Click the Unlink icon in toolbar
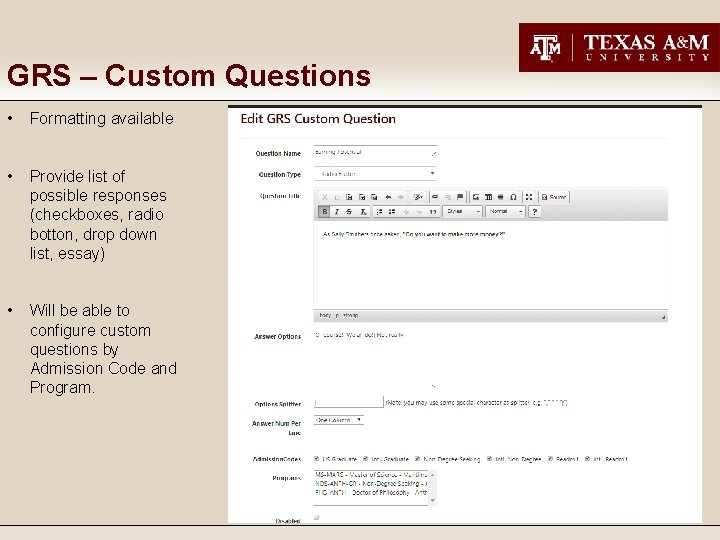 [x=448, y=197]
